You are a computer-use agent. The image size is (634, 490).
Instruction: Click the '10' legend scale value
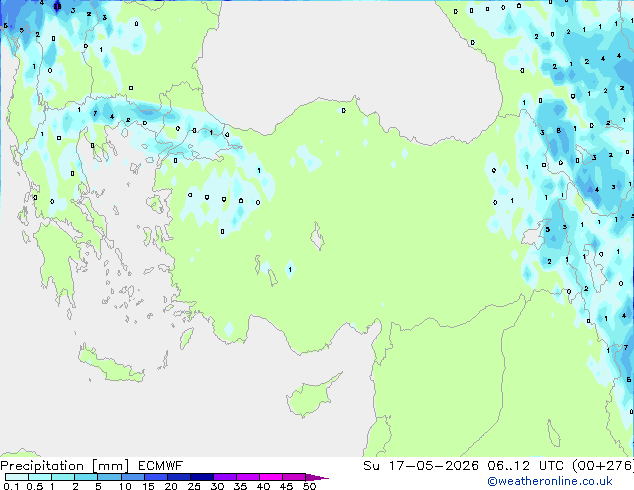(125, 486)
